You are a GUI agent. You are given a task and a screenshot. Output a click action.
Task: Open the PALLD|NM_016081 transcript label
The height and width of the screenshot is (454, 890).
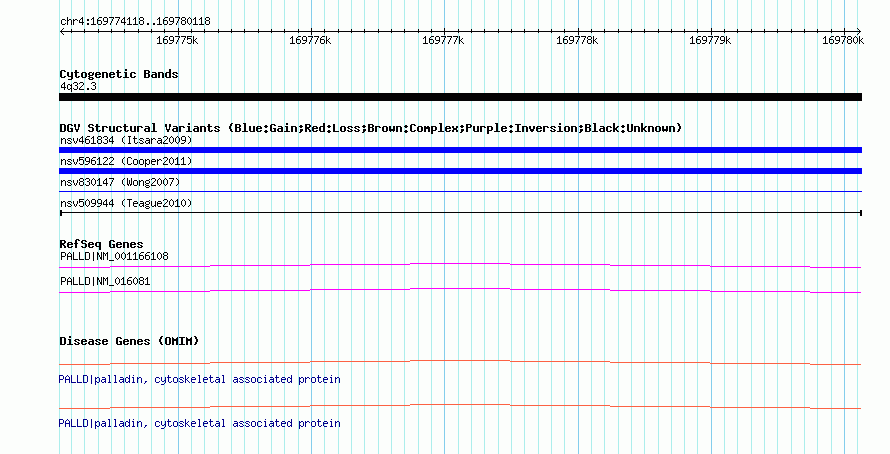[x=105, y=281]
